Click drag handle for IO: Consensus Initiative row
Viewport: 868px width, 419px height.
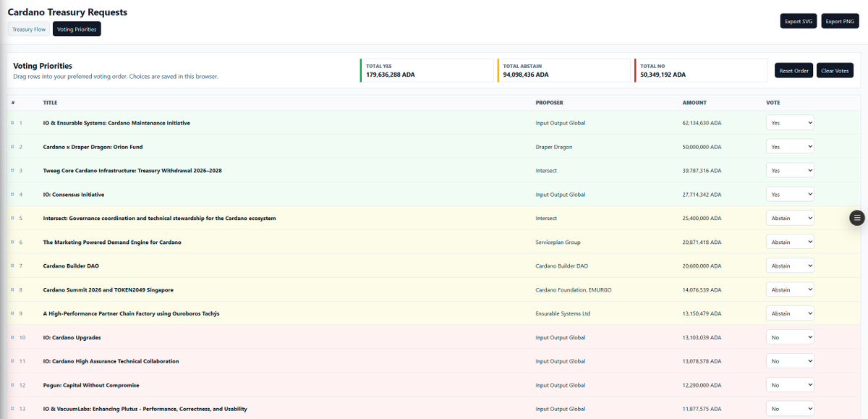12,195
